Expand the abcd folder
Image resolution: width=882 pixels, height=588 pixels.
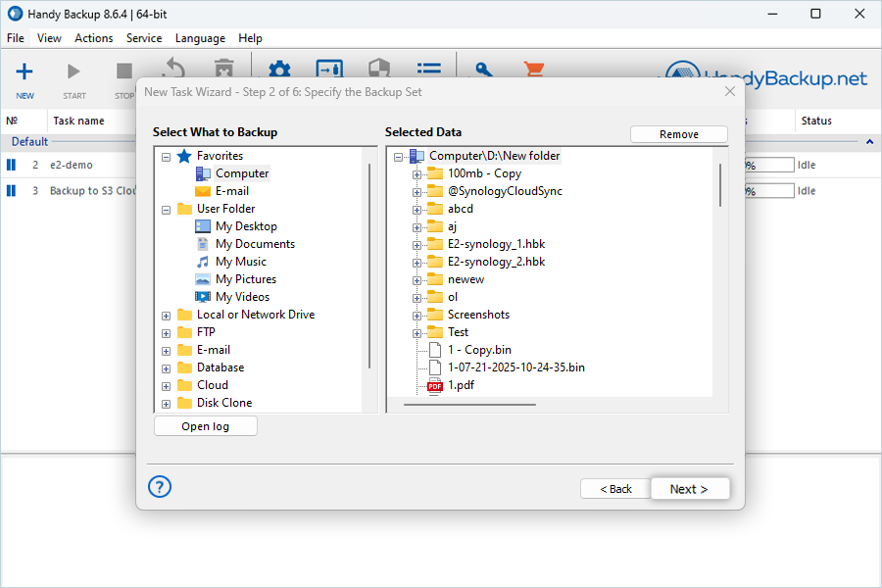[x=416, y=210]
